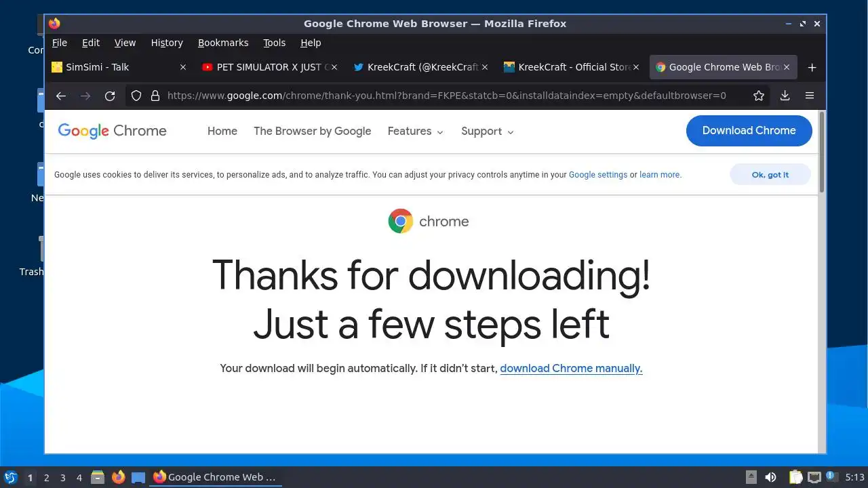Click the removable media tray icon

coord(751,477)
